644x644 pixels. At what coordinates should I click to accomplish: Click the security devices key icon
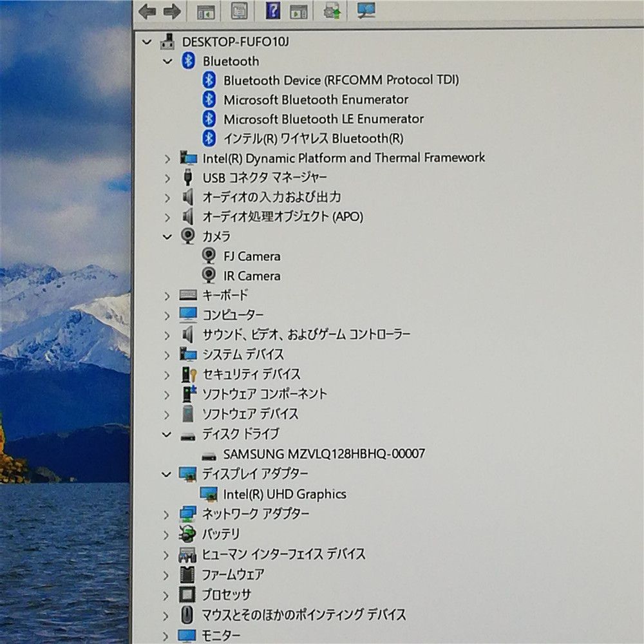point(189,374)
